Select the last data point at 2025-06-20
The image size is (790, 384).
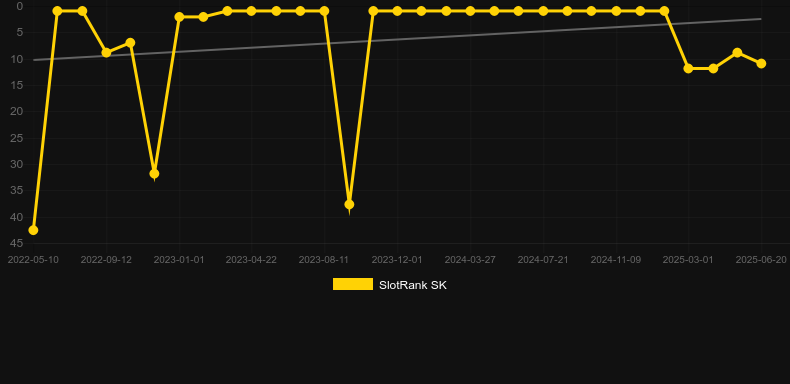(761, 63)
